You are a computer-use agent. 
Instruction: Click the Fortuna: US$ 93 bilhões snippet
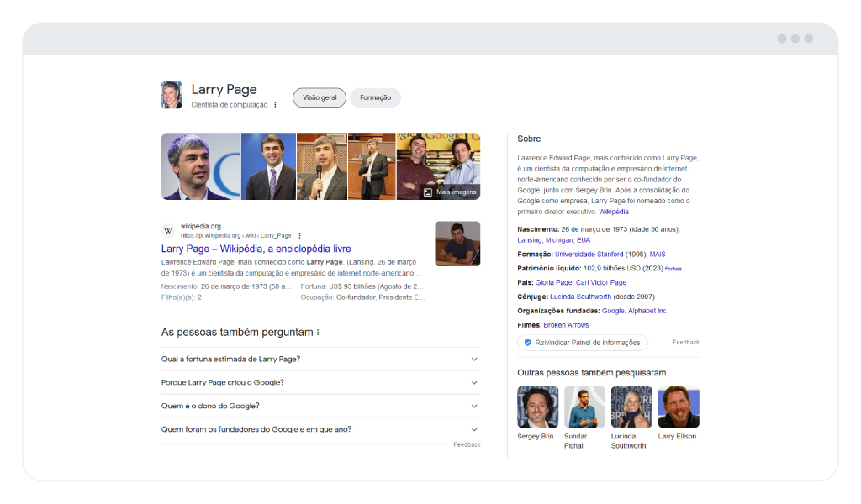(362, 286)
